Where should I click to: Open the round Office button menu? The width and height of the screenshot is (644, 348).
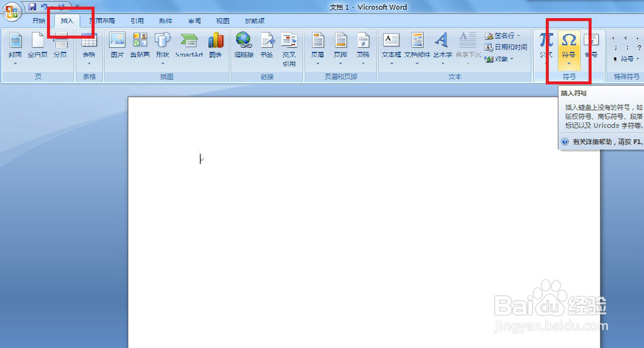click(12, 11)
